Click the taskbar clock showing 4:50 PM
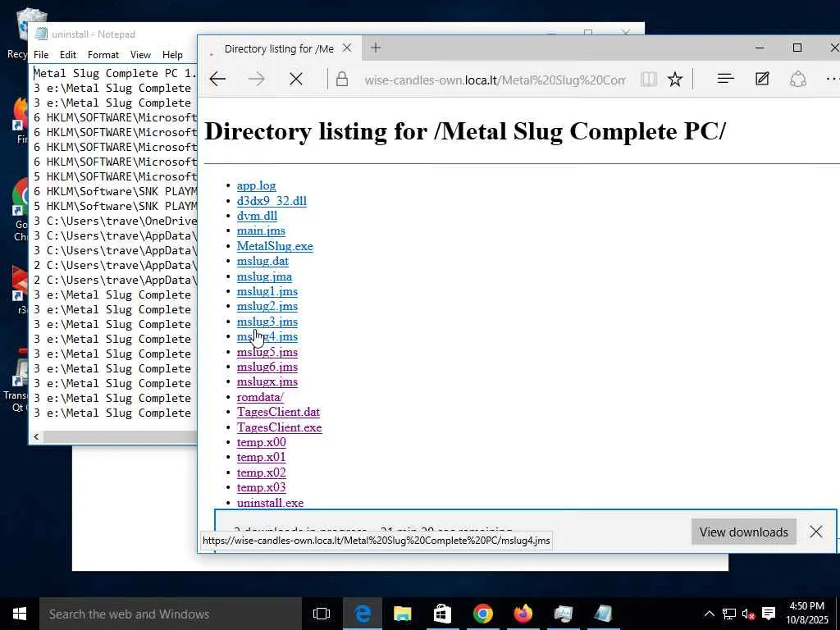The height and width of the screenshot is (630, 840). point(807,614)
